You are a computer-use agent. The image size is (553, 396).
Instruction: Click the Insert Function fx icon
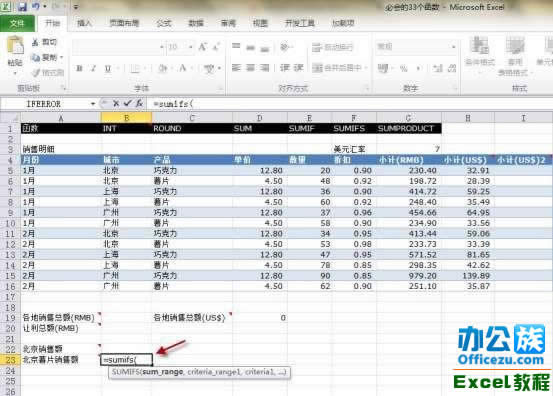140,103
